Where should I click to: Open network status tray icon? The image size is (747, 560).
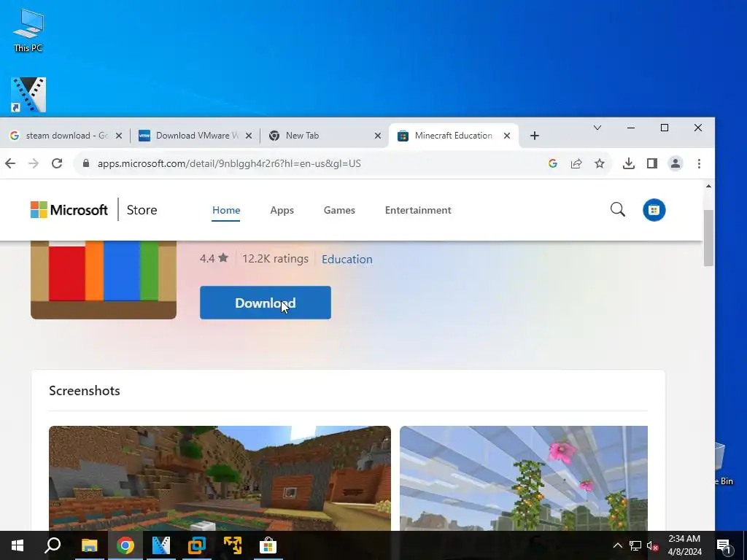(635, 545)
